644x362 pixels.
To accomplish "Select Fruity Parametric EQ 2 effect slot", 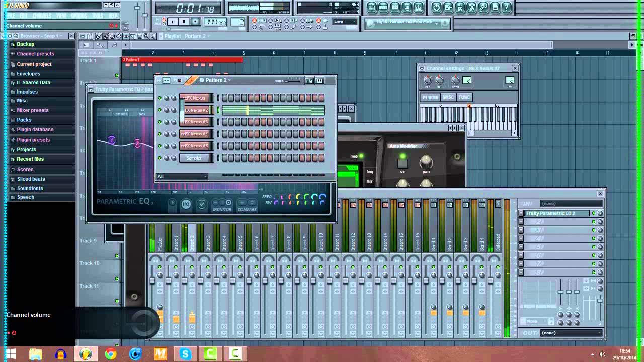I will click(x=557, y=213).
